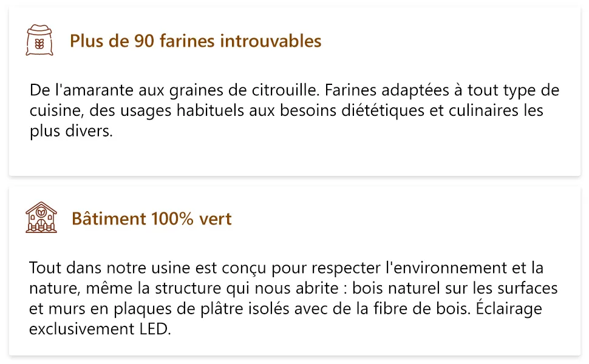The image size is (589, 364).
Task: Click the number "90" in the first heading
Action: pyautogui.click(x=145, y=41)
